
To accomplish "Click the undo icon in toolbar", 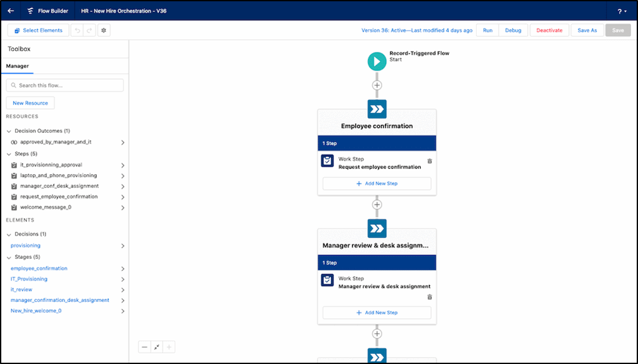I will click(x=76, y=30).
